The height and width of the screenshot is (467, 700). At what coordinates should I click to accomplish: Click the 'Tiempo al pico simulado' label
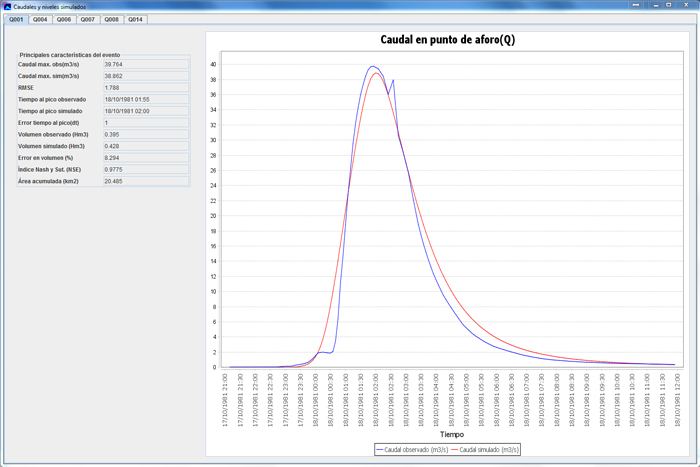tap(50, 111)
